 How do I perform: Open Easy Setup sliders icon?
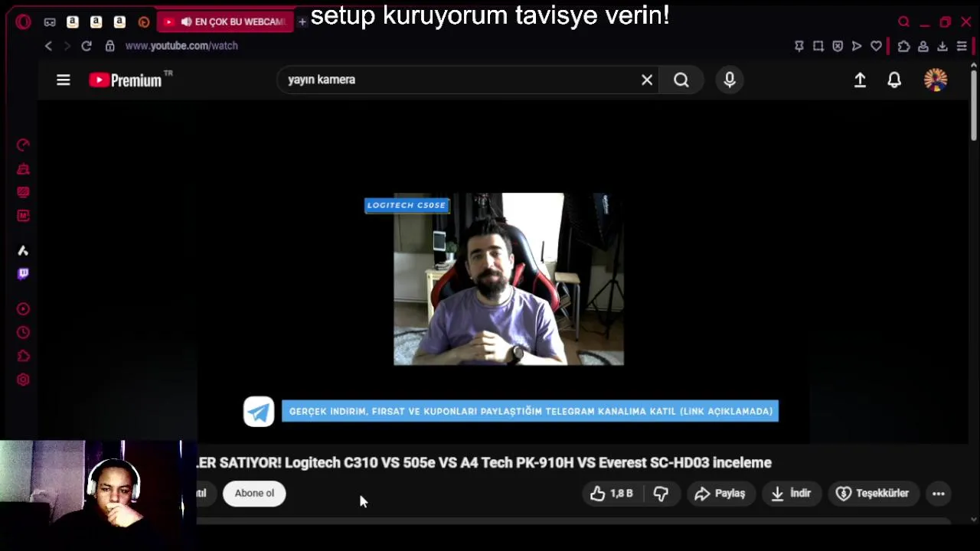pos(962,46)
